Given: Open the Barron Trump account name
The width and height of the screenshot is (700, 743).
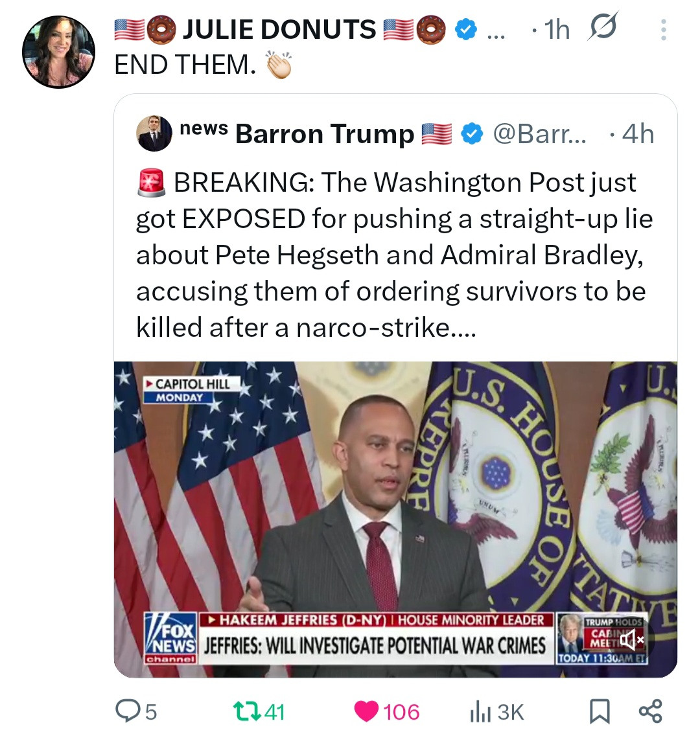Looking at the screenshot, I should 324,134.
